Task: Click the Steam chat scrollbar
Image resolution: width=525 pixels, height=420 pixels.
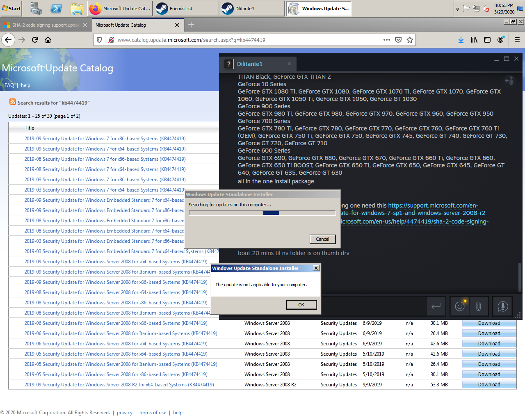Action: click(520, 278)
